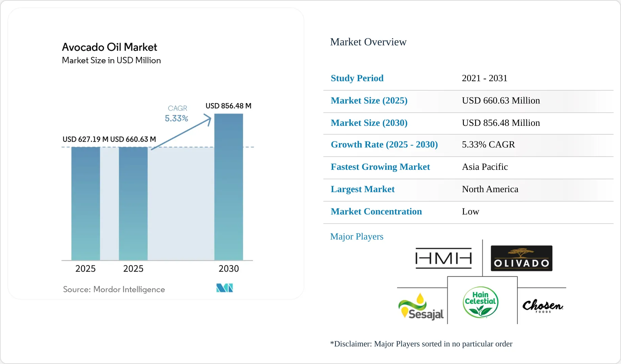Click the Fastest Growing Market label
Viewport: 621px width, 364px height.
[380, 167]
